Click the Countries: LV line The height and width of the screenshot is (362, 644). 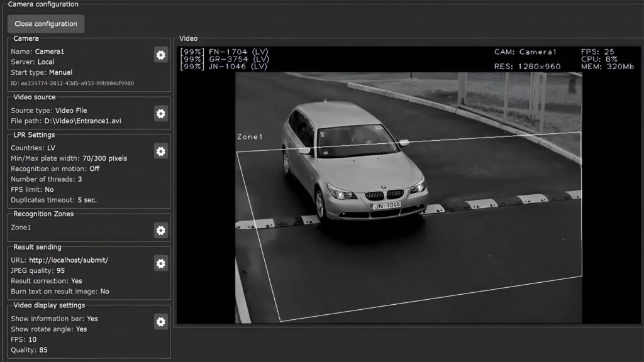tap(33, 148)
